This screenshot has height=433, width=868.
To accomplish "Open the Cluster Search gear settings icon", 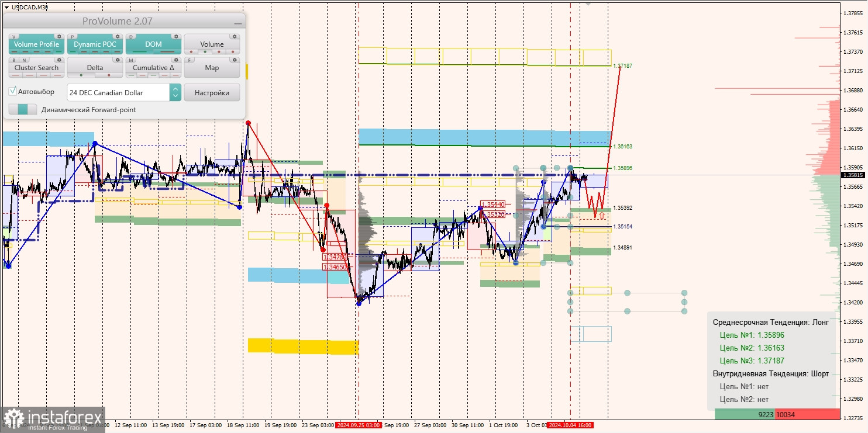I will click(58, 60).
